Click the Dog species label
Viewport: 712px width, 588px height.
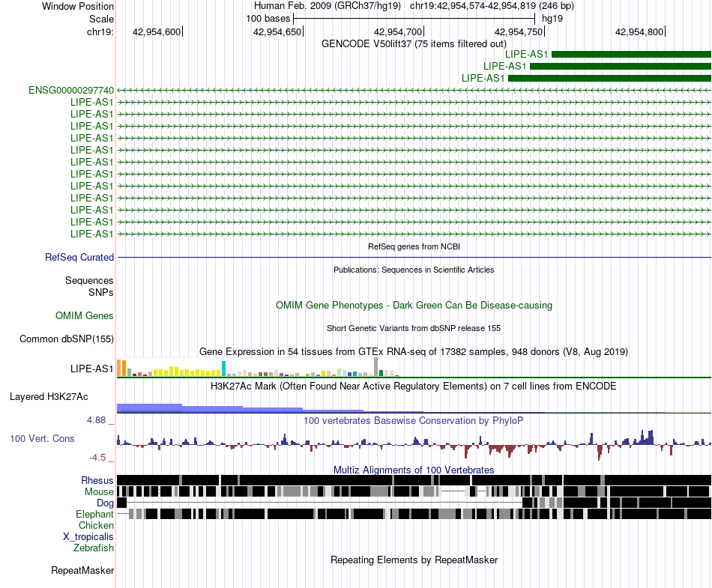point(105,503)
